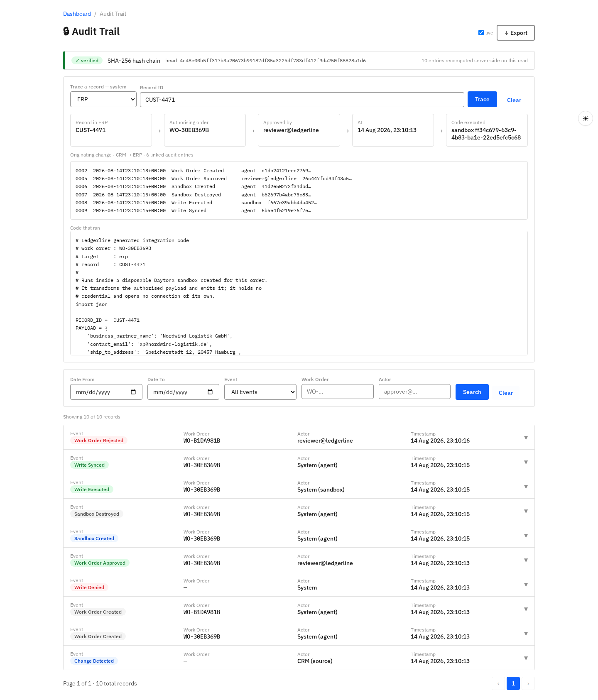Viewport: 598px width, 700px height.
Task: Click the 0008 Write Executed log line
Action: pyautogui.click(x=196, y=203)
